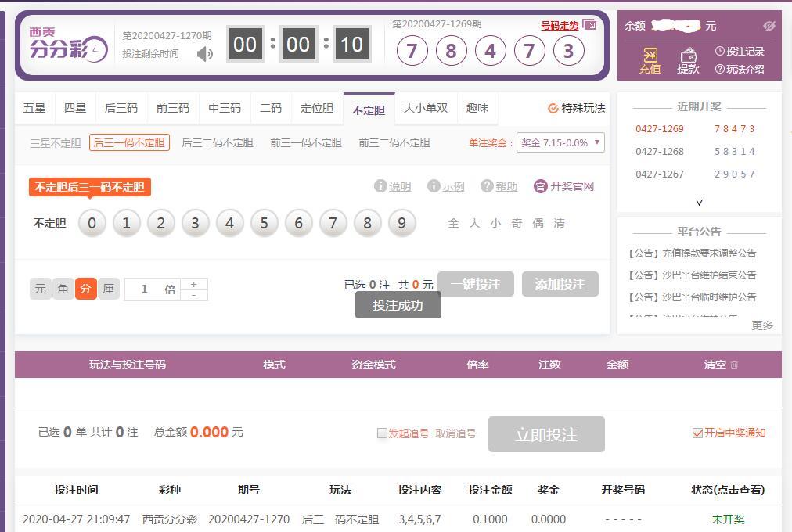The image size is (792, 532).
Task: Switch to the 五星 tab
Action: point(34,108)
